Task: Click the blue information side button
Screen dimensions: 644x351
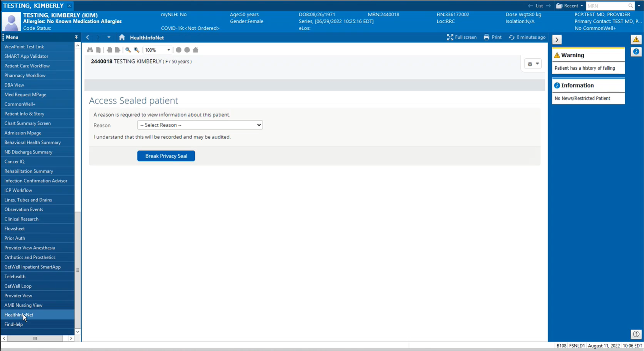Action: 636,52
